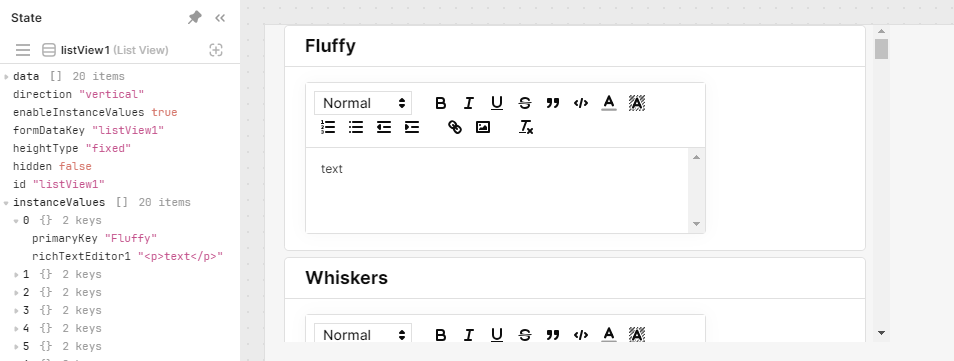Open background color picker in Fluffy's editor
Screen dimensions: 954x361
(636, 103)
